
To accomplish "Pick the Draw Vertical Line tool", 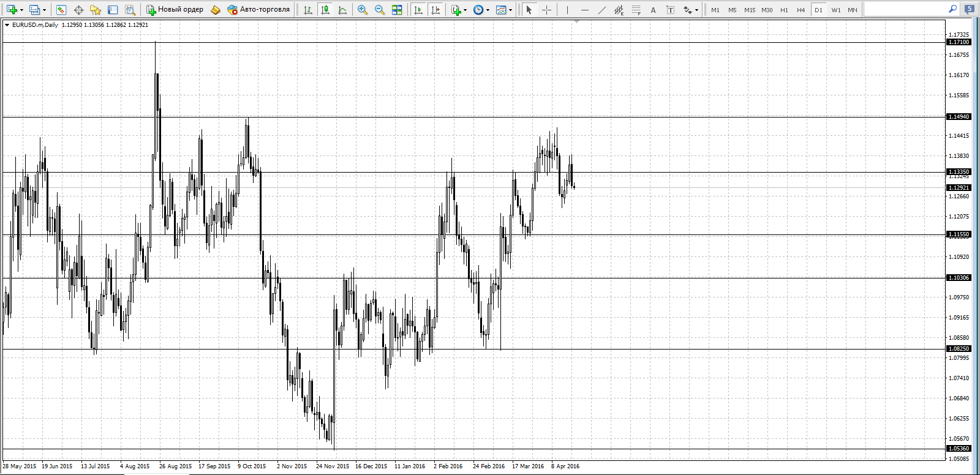I will pos(568,10).
